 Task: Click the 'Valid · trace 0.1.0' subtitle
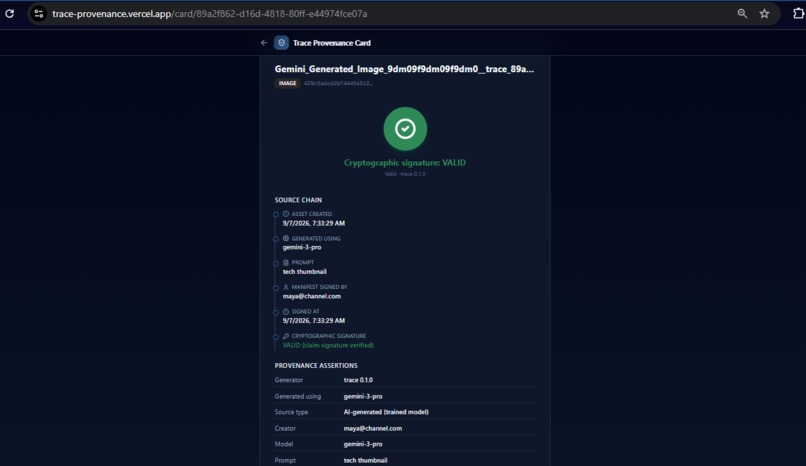point(405,174)
